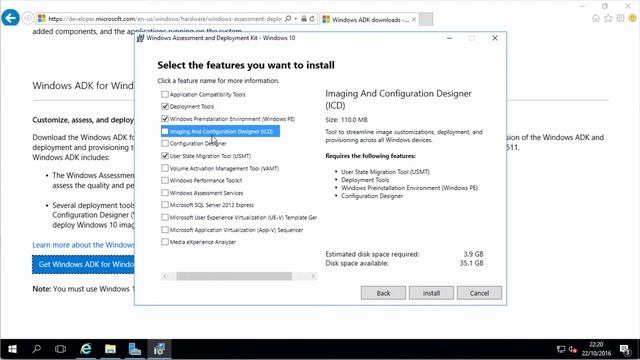Click Get Windows ADK for Windows button
This screenshot has width=640, height=360.
click(x=83, y=264)
